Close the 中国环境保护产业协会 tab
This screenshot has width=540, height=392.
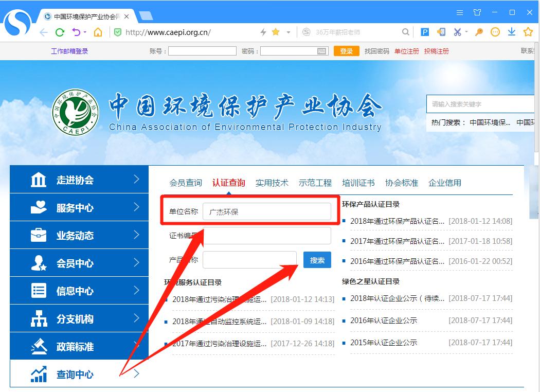click(127, 16)
